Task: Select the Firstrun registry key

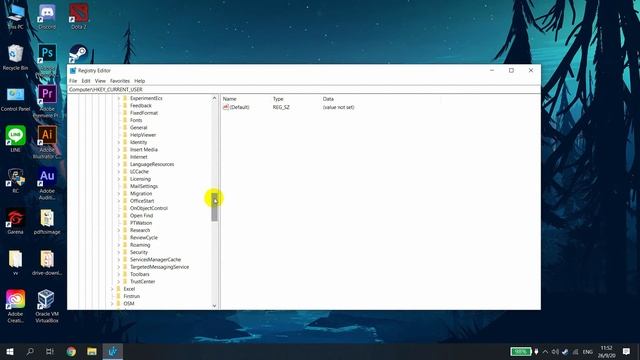Action: click(x=131, y=296)
